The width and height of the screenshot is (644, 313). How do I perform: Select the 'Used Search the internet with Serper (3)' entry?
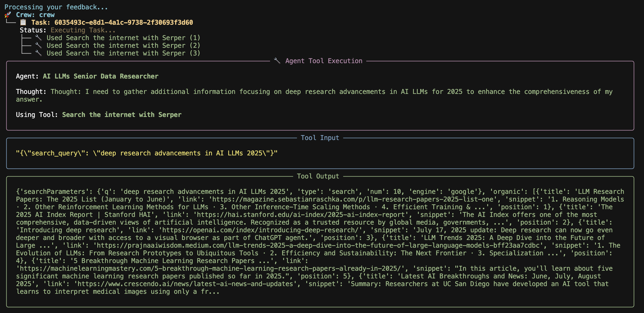[123, 53]
